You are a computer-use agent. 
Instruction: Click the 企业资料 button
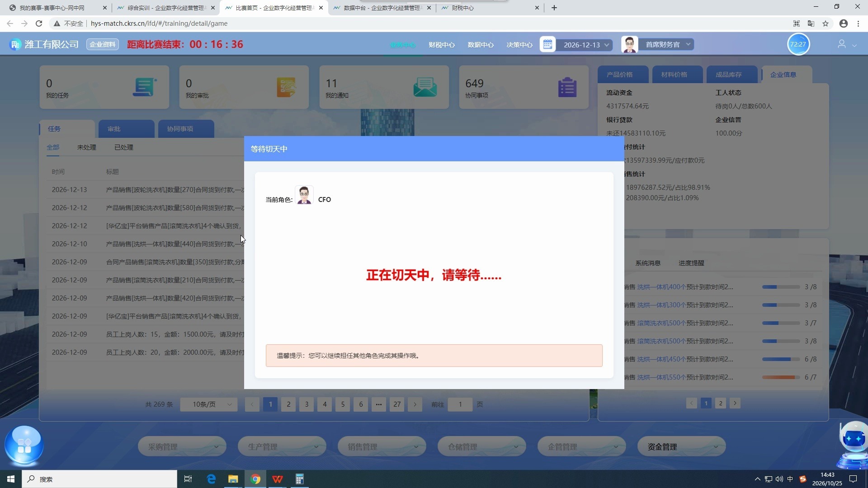coord(103,44)
